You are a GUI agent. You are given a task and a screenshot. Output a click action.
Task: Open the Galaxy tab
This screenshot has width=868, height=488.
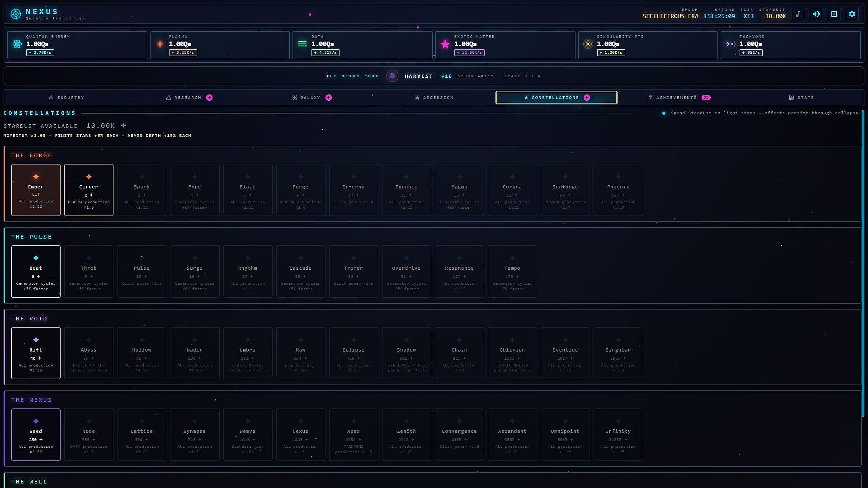pyautogui.click(x=312, y=98)
